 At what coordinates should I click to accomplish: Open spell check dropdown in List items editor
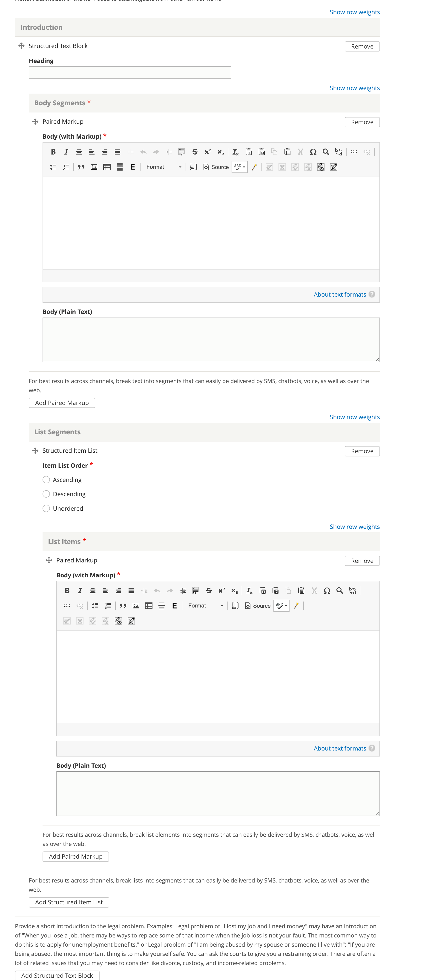281,606
